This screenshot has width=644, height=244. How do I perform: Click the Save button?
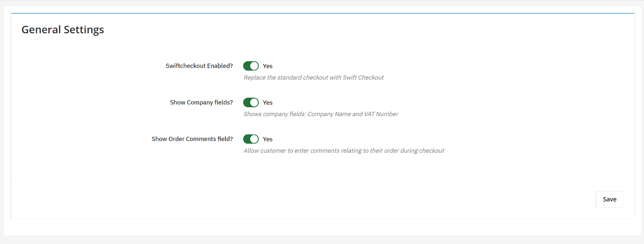point(609,199)
